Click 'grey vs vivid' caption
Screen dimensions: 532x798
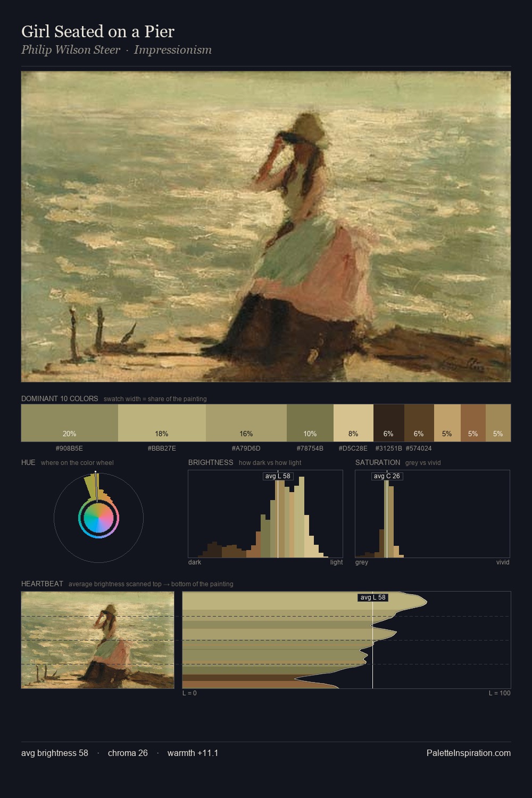[x=423, y=463]
